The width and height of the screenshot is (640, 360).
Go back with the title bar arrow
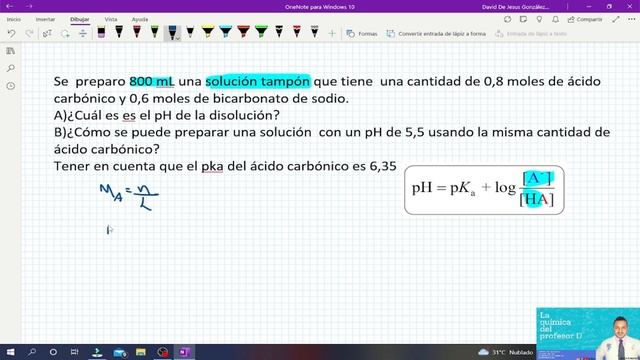[9, 7]
